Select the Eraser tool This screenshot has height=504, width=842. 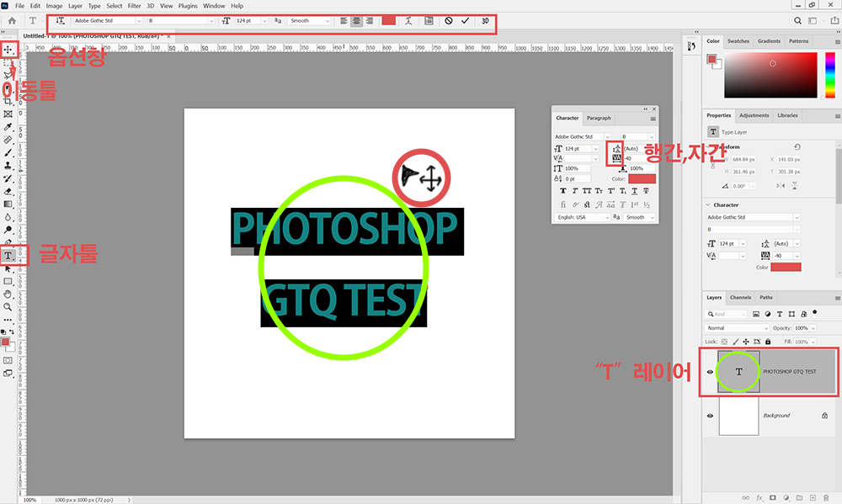8,192
